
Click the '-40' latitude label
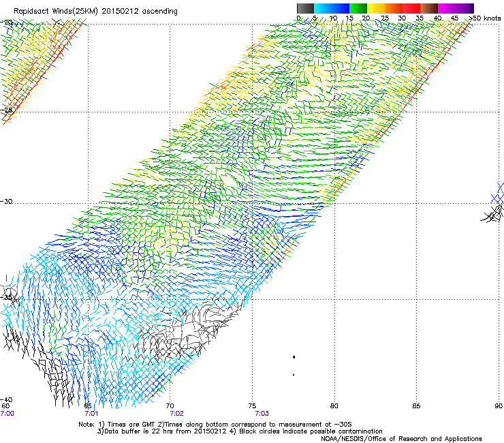6,400
